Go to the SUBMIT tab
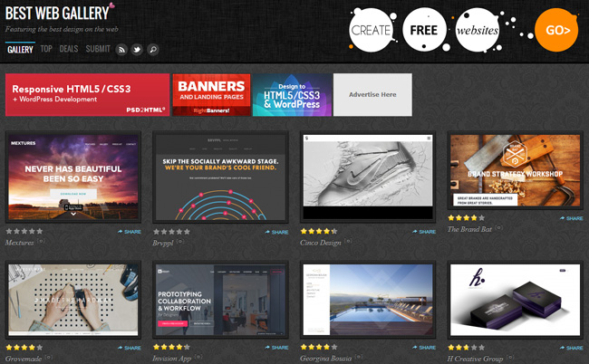Image resolution: width=589 pixels, height=364 pixels. coord(98,49)
